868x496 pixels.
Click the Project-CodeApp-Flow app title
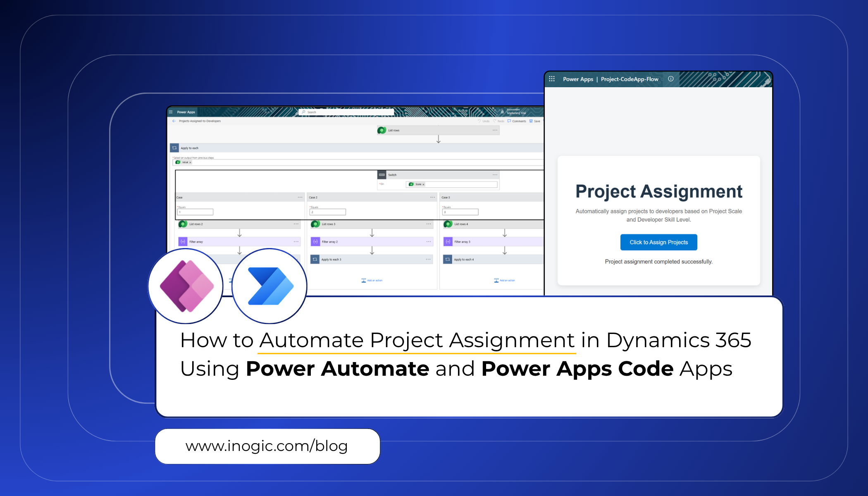(630, 79)
